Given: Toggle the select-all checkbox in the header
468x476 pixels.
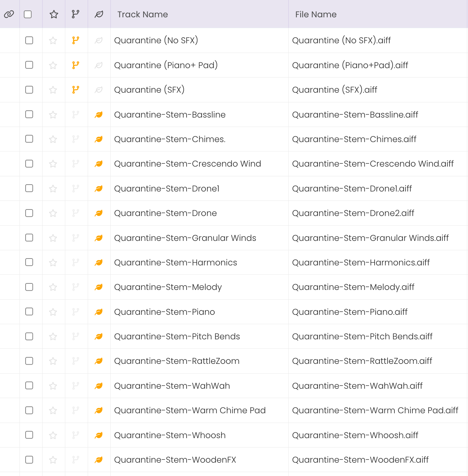Looking at the screenshot, I should 28,14.
